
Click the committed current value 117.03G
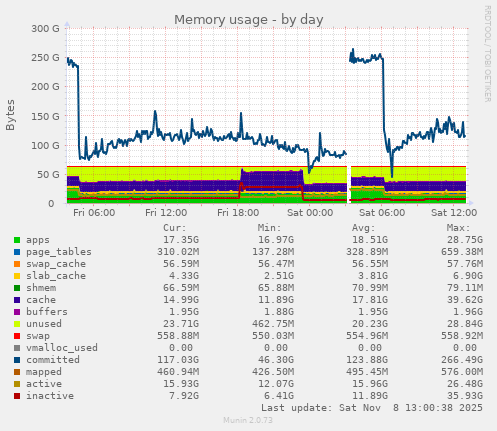coord(178,360)
